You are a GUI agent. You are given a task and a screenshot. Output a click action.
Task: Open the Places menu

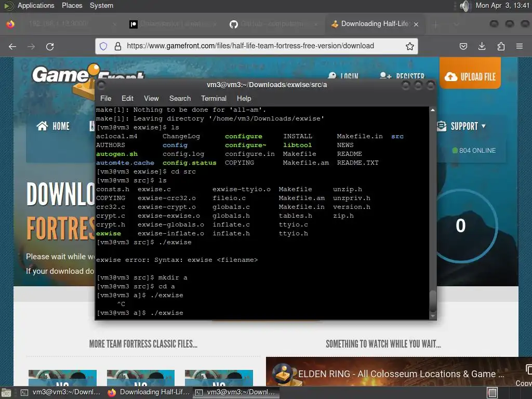72,5
